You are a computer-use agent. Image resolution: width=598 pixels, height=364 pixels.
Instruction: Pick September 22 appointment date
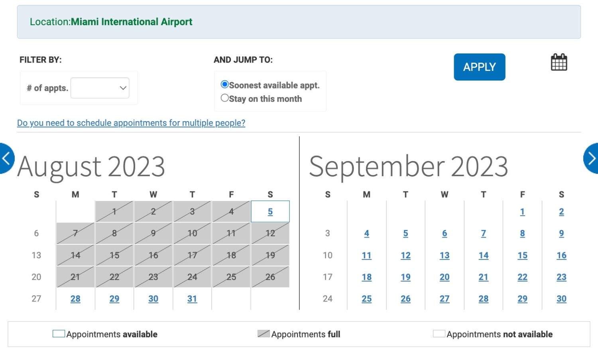[522, 277]
